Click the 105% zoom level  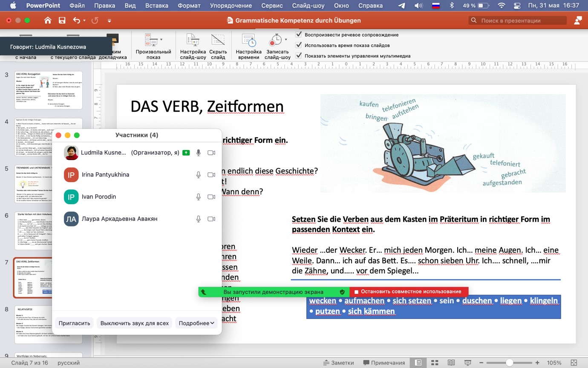[x=554, y=363]
